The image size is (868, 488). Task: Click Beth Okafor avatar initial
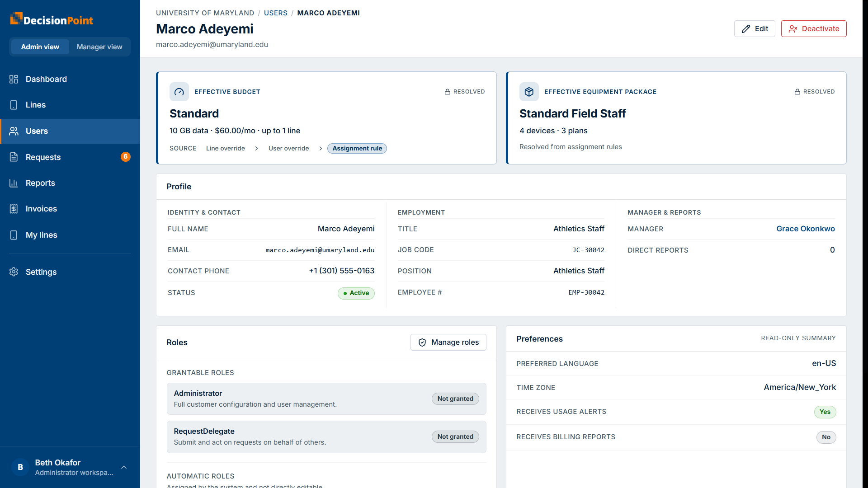pyautogui.click(x=20, y=467)
